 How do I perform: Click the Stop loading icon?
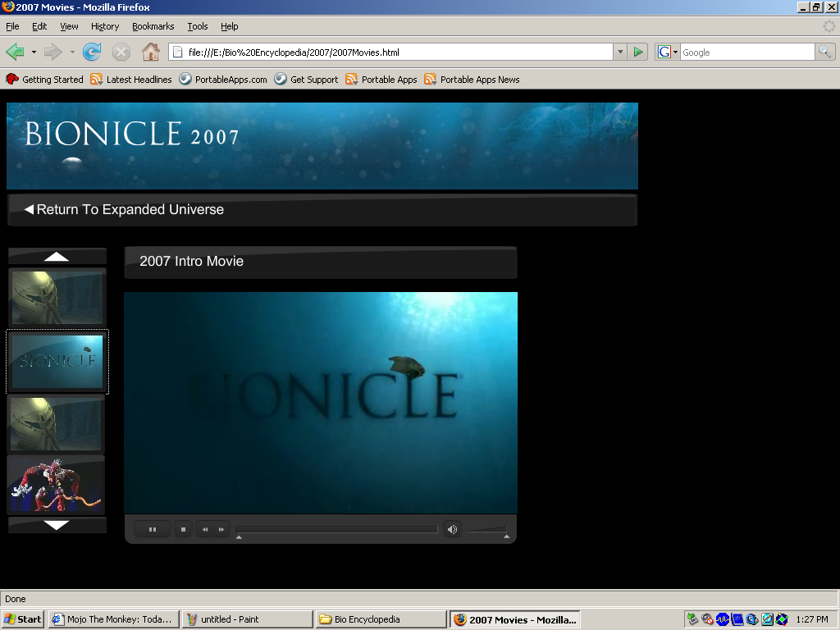pyautogui.click(x=121, y=52)
